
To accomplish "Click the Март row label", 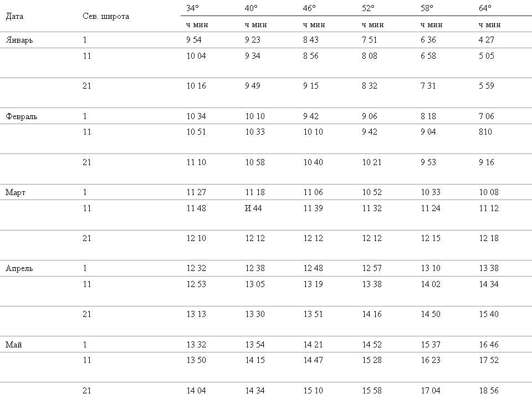I will click(x=16, y=192).
